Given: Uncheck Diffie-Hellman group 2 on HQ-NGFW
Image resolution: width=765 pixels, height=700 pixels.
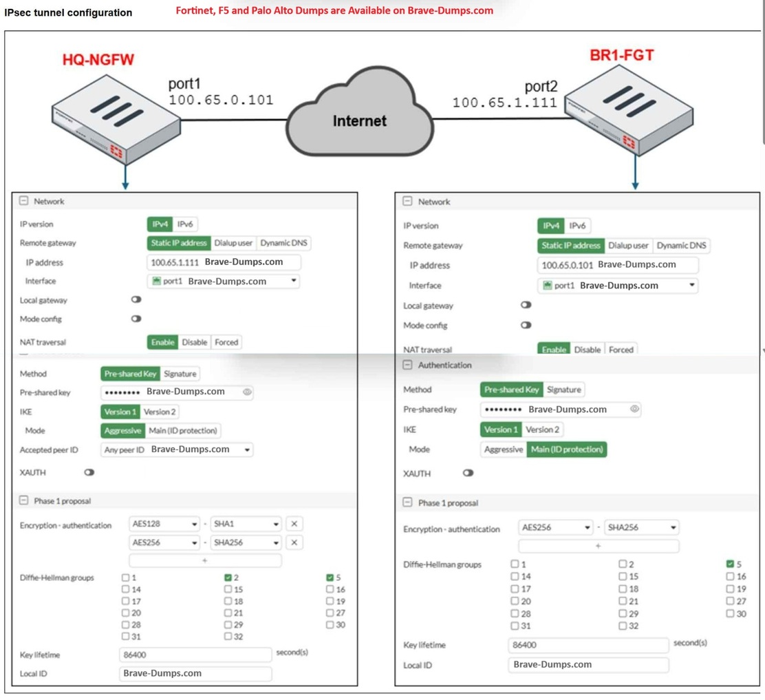Looking at the screenshot, I should (228, 578).
